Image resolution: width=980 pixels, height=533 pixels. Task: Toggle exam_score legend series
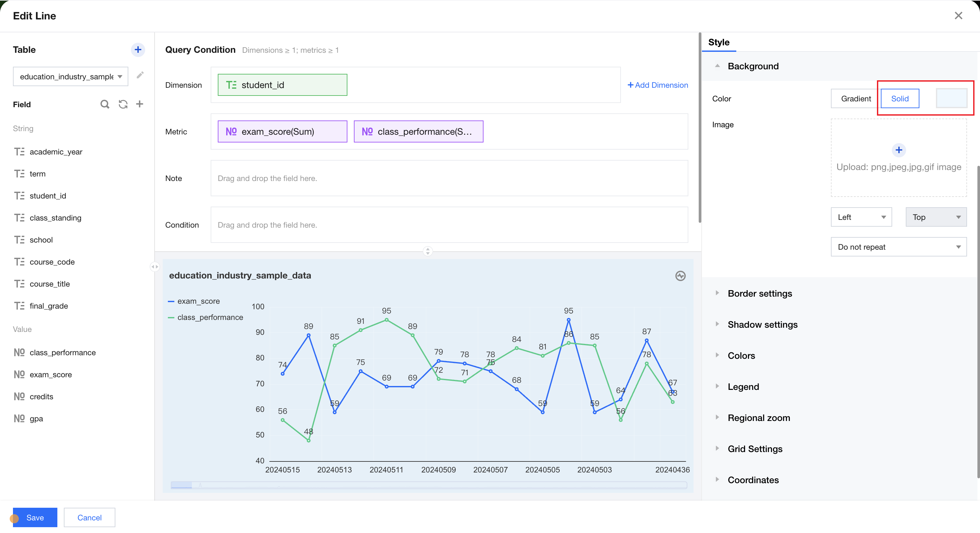194,301
